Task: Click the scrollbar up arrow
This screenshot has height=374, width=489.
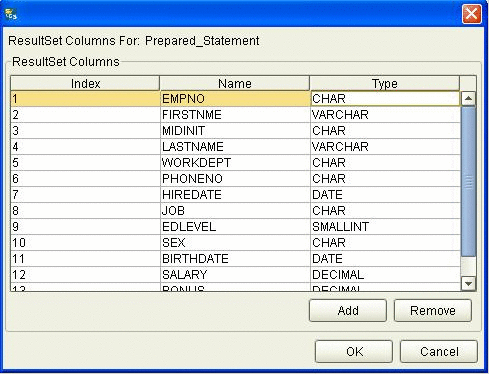Action: (468, 98)
